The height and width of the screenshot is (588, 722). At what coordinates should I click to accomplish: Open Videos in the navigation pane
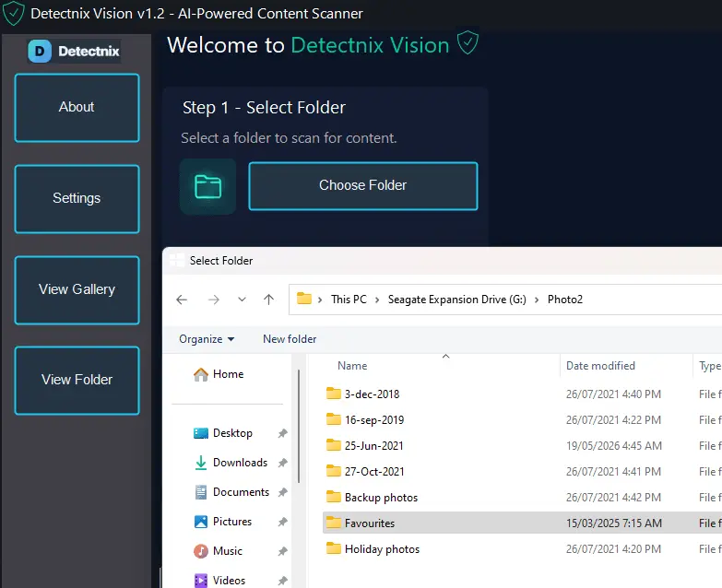229,581
